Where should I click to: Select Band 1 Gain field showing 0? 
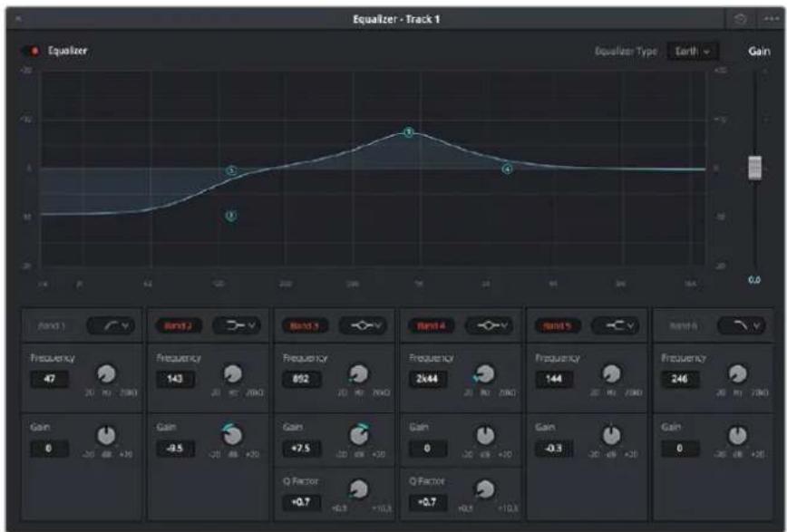tap(49, 449)
